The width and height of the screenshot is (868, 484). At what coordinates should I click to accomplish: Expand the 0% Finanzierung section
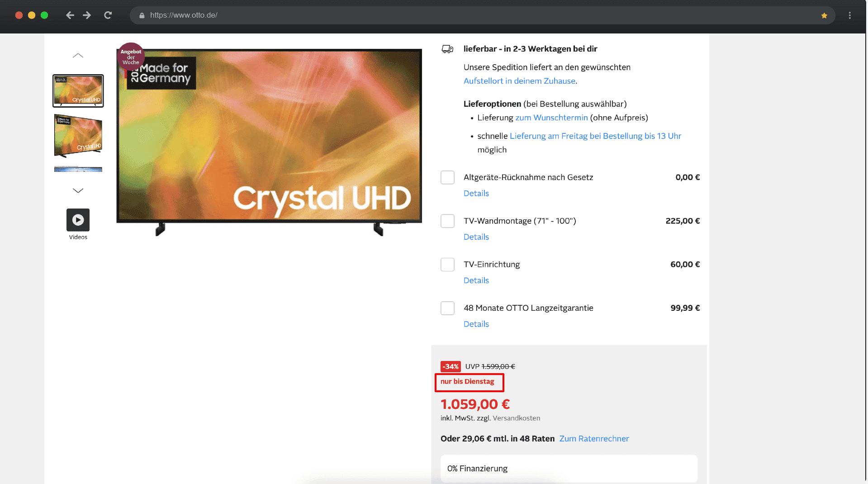coord(569,469)
